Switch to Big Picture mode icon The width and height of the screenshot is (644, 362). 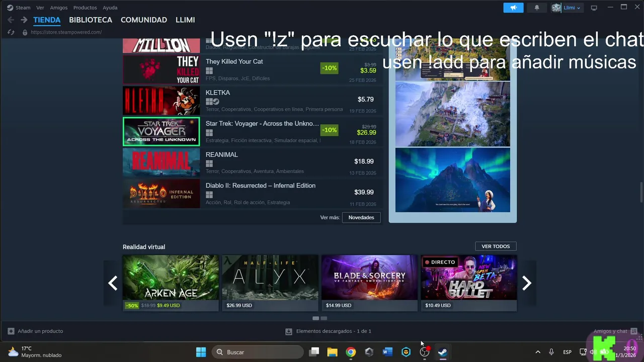[594, 8]
